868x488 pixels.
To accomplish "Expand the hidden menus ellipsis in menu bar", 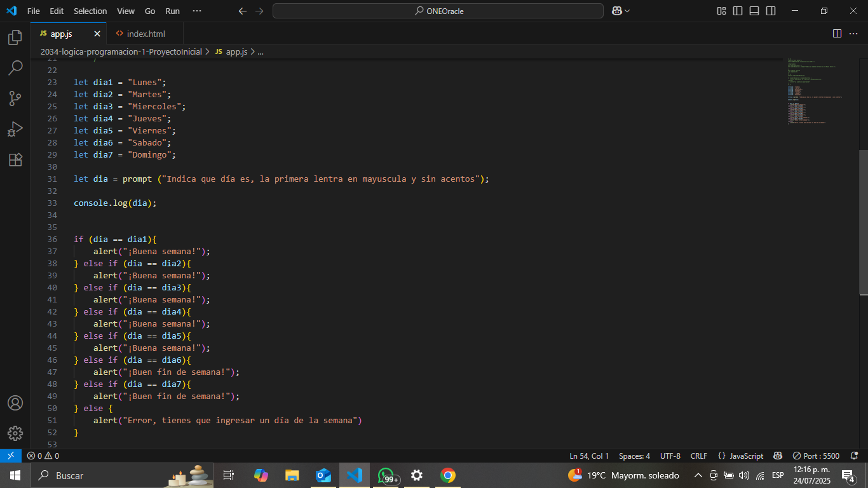I will coord(197,11).
